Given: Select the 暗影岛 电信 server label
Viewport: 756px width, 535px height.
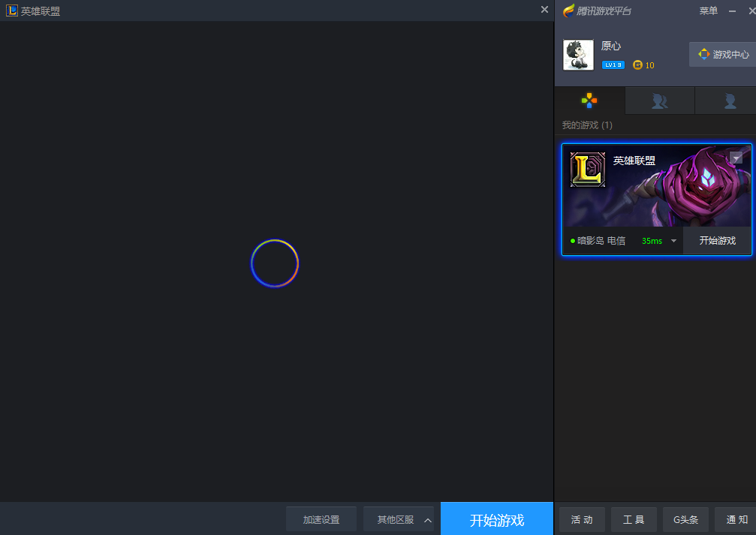Looking at the screenshot, I should 601,241.
